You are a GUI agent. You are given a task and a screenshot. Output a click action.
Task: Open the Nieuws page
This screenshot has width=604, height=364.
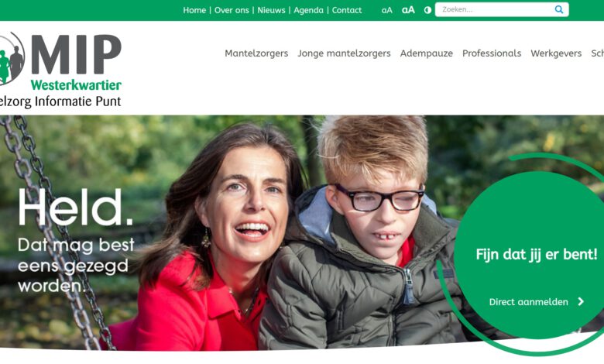click(271, 10)
